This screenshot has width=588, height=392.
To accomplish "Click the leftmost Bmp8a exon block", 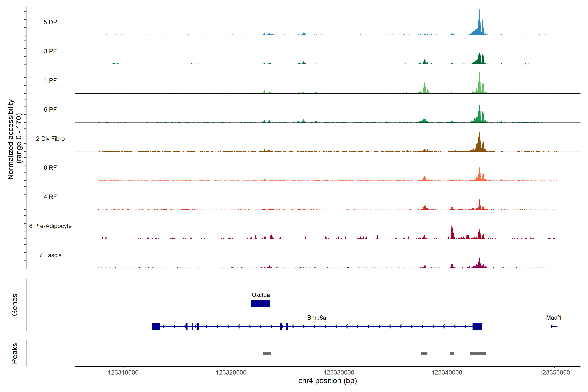I will [156, 326].
